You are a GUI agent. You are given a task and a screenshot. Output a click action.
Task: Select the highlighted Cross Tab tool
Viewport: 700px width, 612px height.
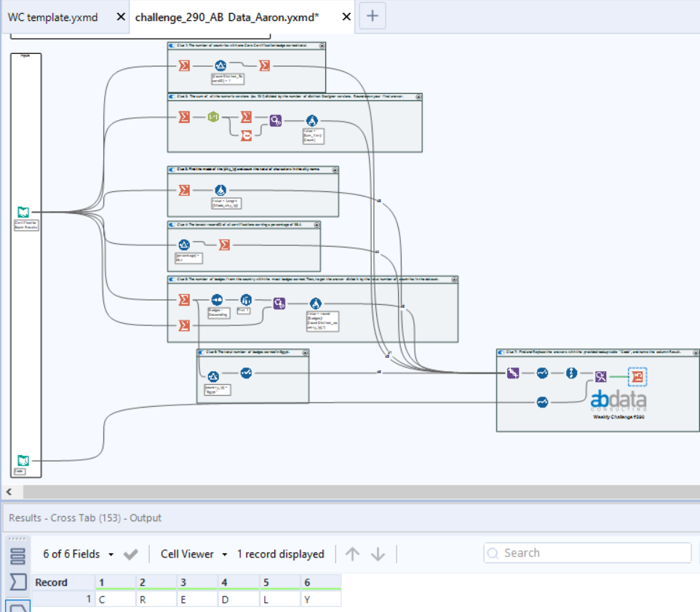coord(637,377)
